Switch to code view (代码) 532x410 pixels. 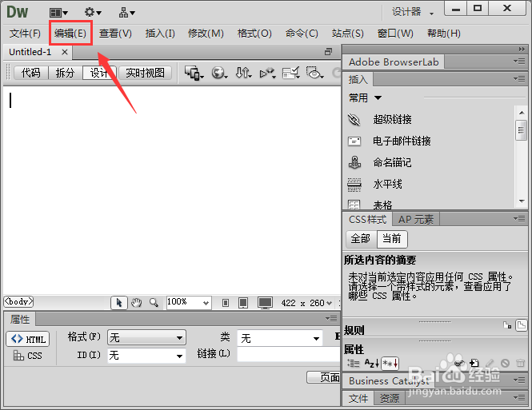coord(31,73)
